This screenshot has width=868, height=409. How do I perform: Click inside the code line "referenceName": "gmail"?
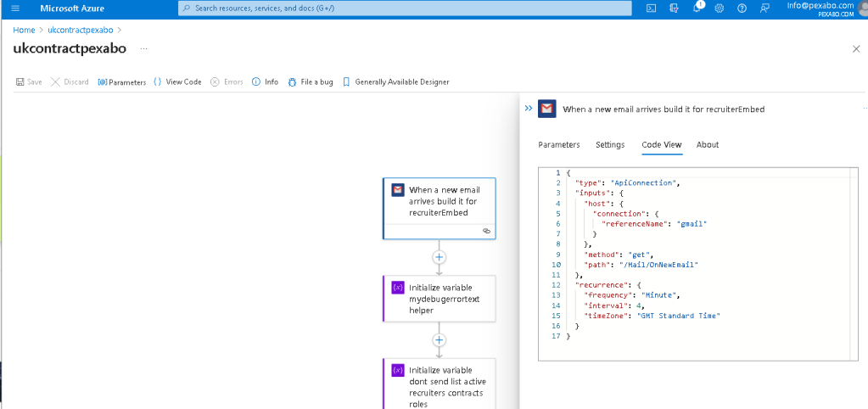pos(654,224)
